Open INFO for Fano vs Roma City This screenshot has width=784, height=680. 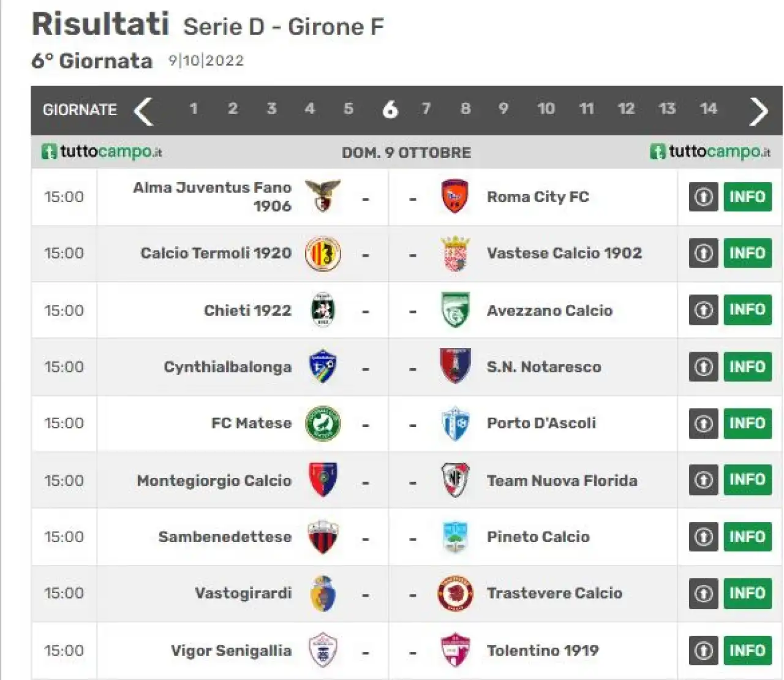click(x=747, y=197)
